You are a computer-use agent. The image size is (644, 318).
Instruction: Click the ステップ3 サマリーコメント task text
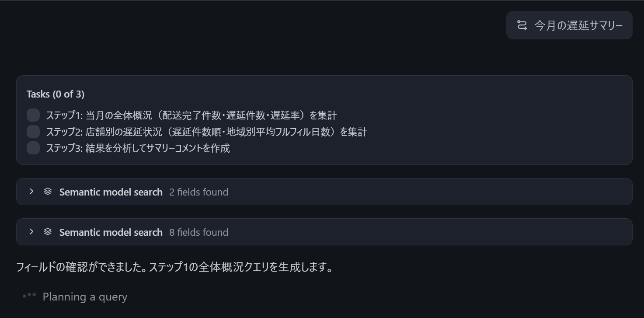[x=138, y=148]
